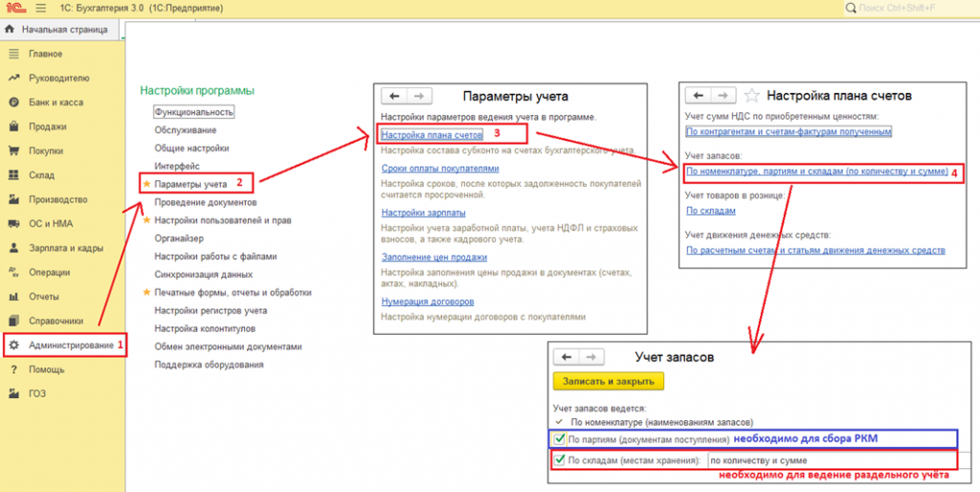Open the Настройка плана счетов link
The image size is (980, 492).
tap(432, 134)
